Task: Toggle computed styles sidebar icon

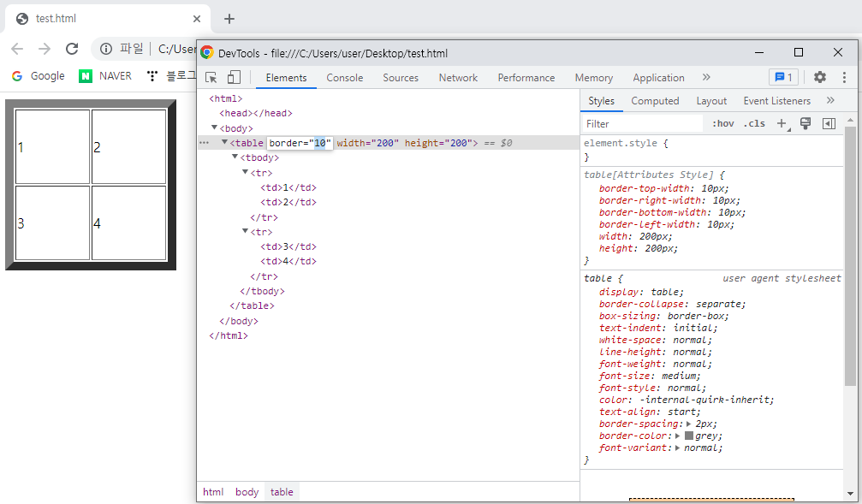Action: pos(829,124)
